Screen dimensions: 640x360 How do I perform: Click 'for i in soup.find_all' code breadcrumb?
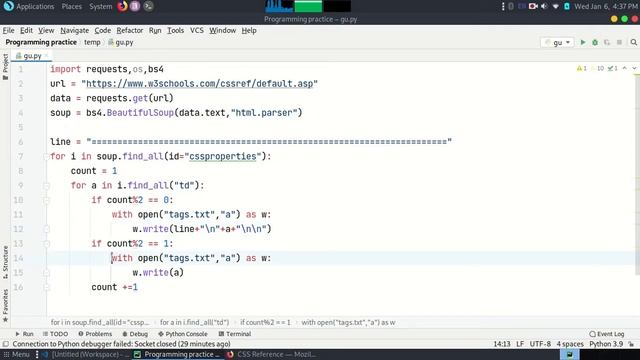(x=100, y=322)
